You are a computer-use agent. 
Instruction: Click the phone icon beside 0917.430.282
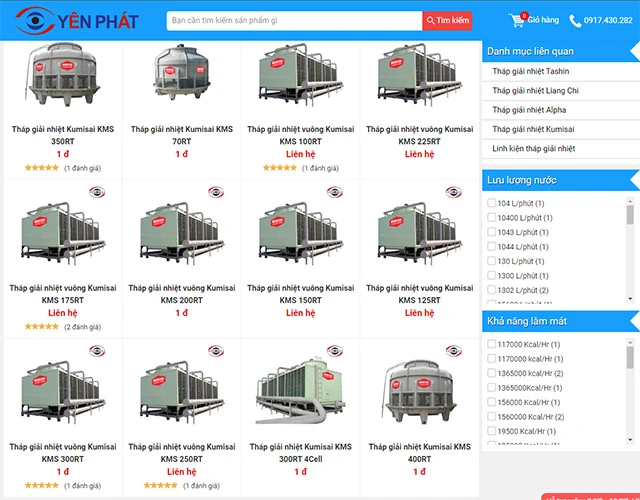575,21
